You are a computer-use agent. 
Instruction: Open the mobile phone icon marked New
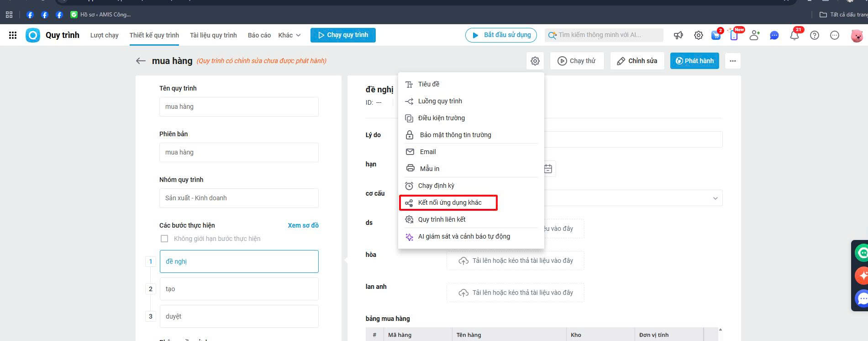click(734, 35)
